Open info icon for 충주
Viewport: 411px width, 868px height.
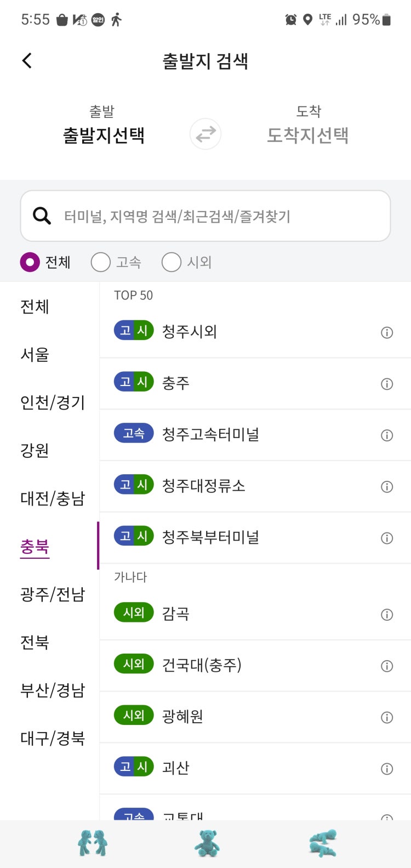(387, 384)
